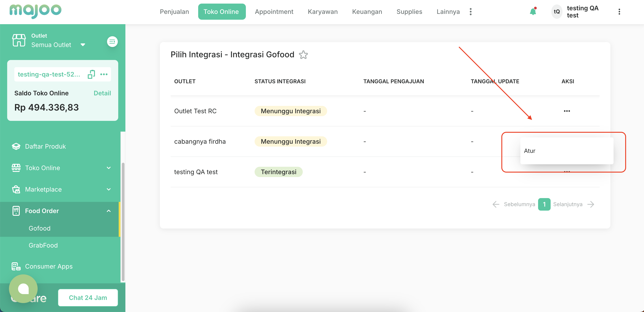Click the Outlet Test RC row name
This screenshot has width=644, height=312.
195,111
